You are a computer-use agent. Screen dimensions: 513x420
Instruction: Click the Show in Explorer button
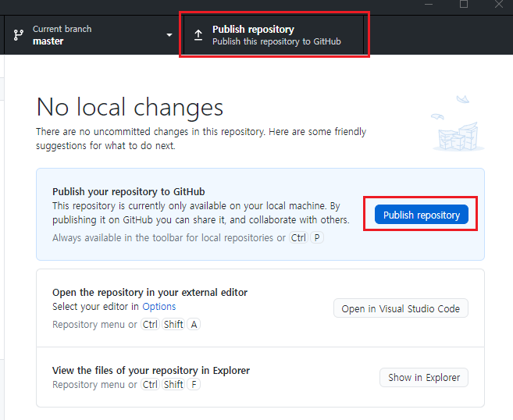tap(424, 378)
